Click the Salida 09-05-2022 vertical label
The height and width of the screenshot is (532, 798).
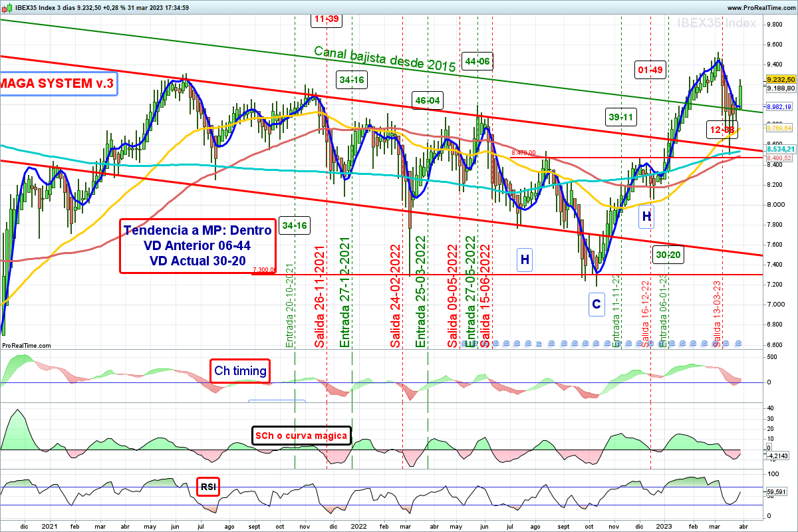tap(452, 296)
